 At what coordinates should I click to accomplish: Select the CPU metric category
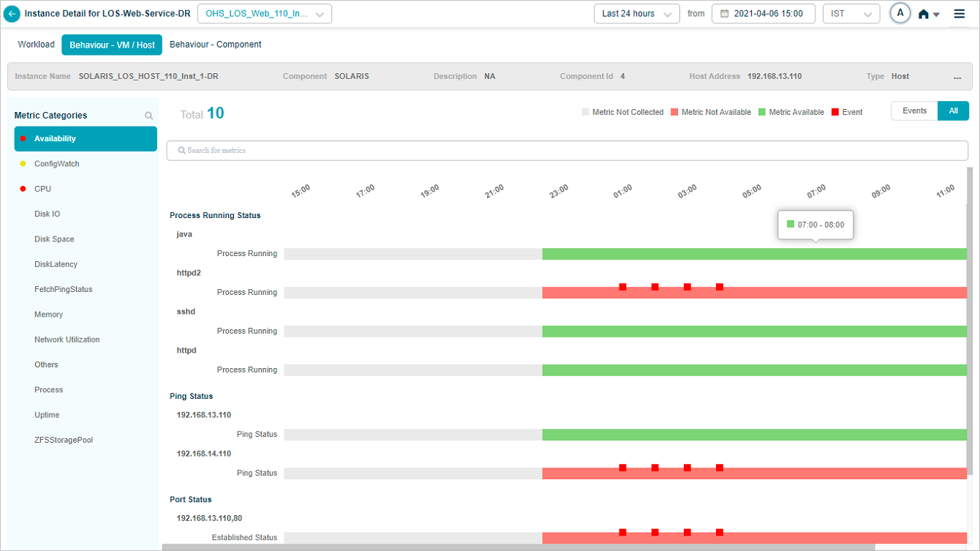click(x=43, y=189)
